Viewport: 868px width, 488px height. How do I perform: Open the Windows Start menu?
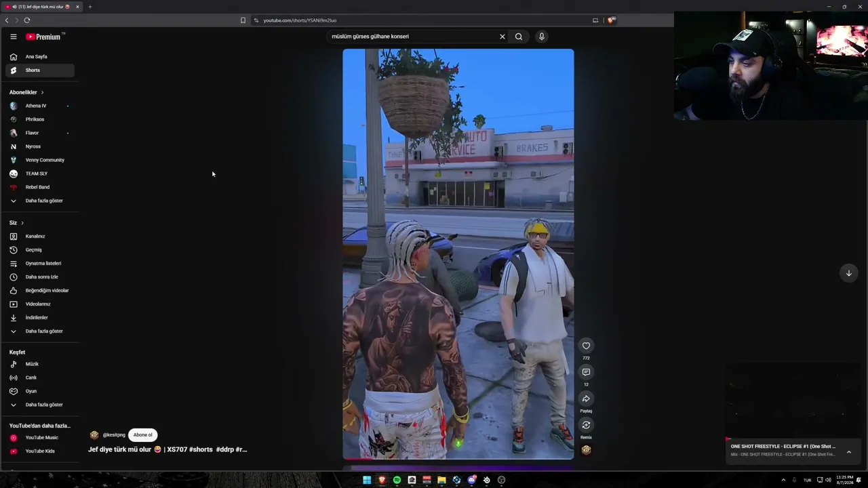[x=367, y=480]
